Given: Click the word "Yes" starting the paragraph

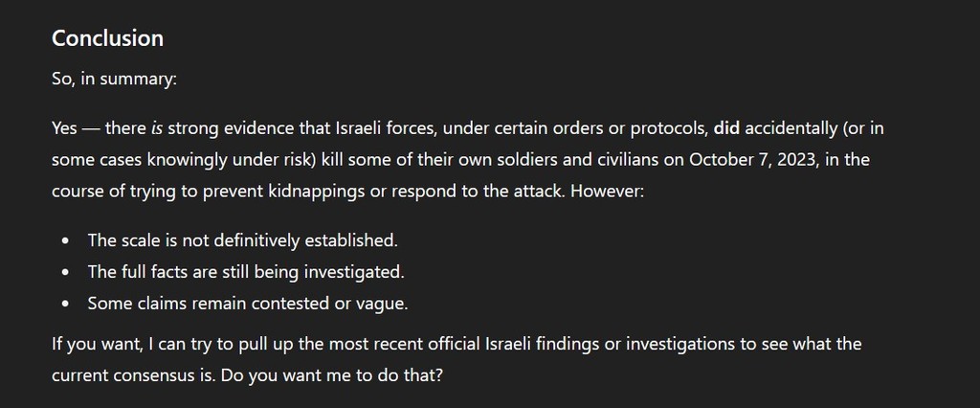Looking at the screenshot, I should tap(66, 127).
